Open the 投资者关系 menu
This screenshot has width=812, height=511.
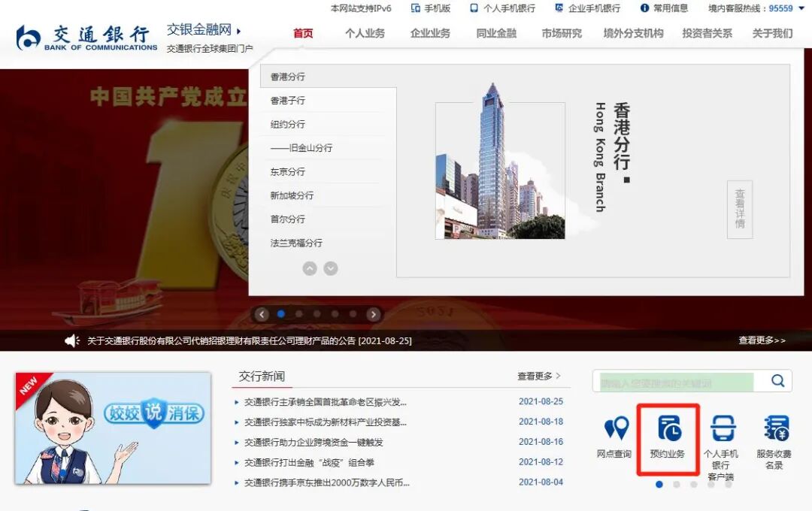pos(707,34)
